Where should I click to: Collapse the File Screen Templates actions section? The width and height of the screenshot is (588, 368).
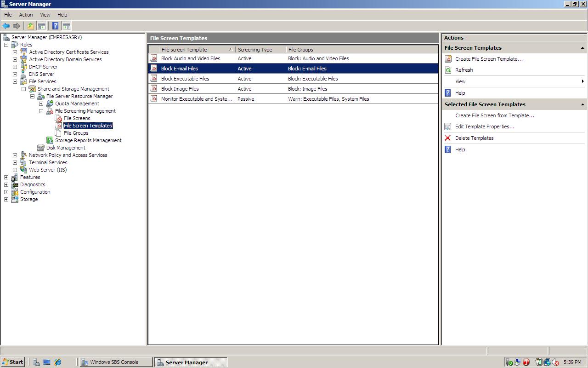click(582, 48)
